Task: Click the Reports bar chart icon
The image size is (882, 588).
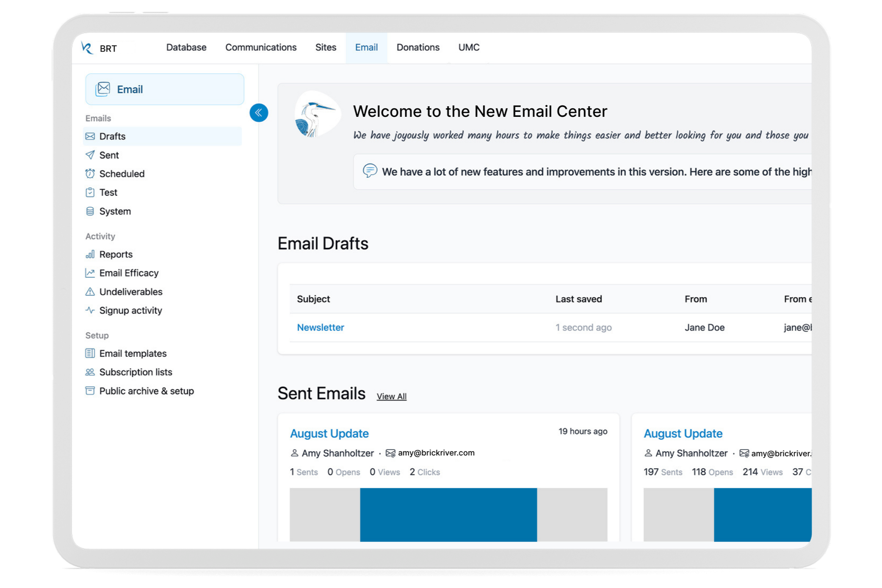Action: (90, 254)
